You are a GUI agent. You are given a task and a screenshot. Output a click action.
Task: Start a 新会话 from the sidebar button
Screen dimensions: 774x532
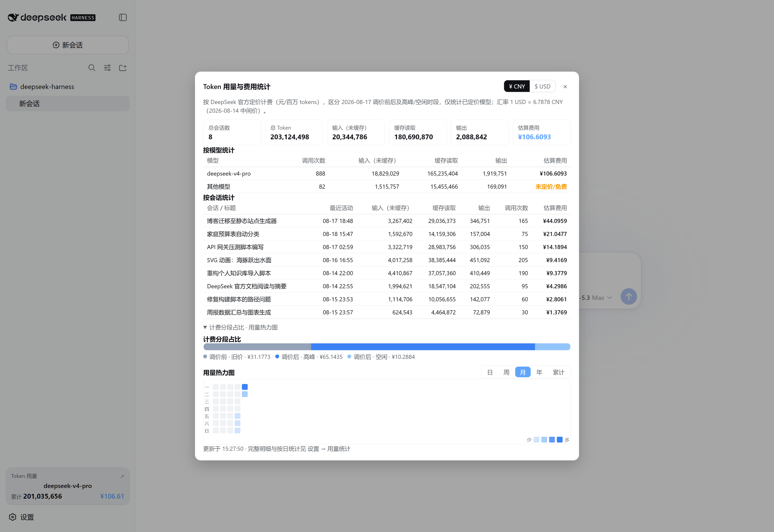pos(68,45)
